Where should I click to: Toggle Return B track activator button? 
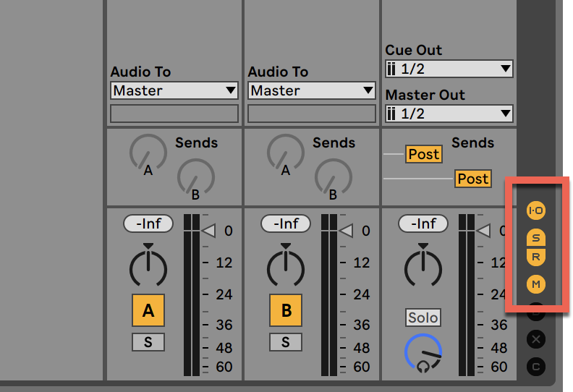[x=286, y=310]
